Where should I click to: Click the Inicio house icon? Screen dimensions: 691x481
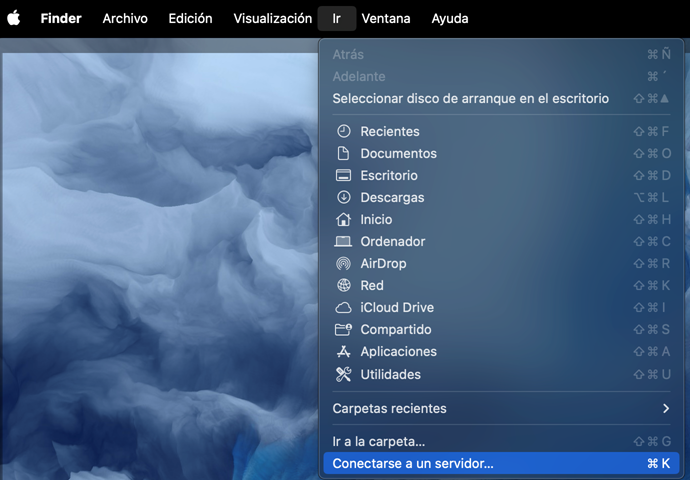[x=343, y=219]
